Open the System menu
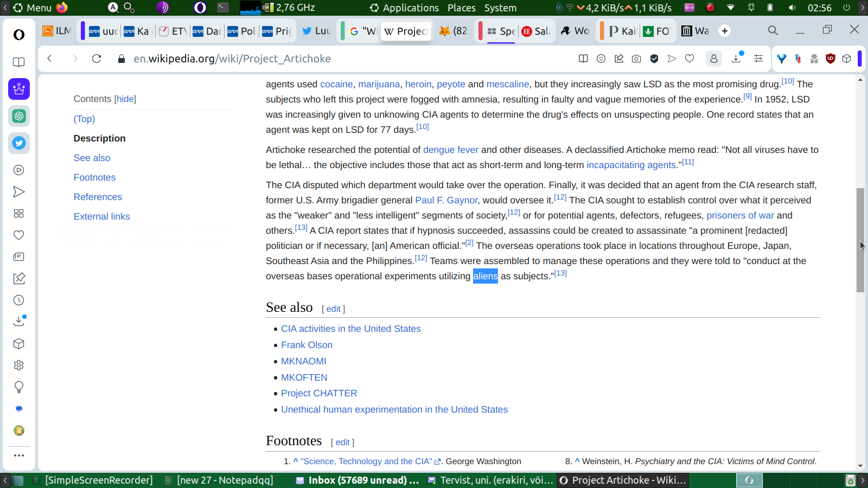The height and width of the screenshot is (488, 868). [x=500, y=8]
